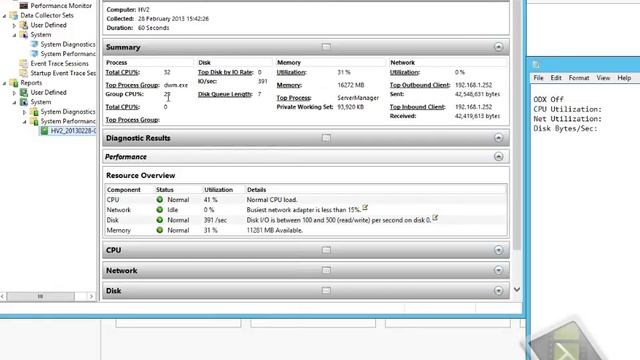The height and width of the screenshot is (360, 640).
Task: Click the Disk section menu icon
Action: (x=326, y=291)
